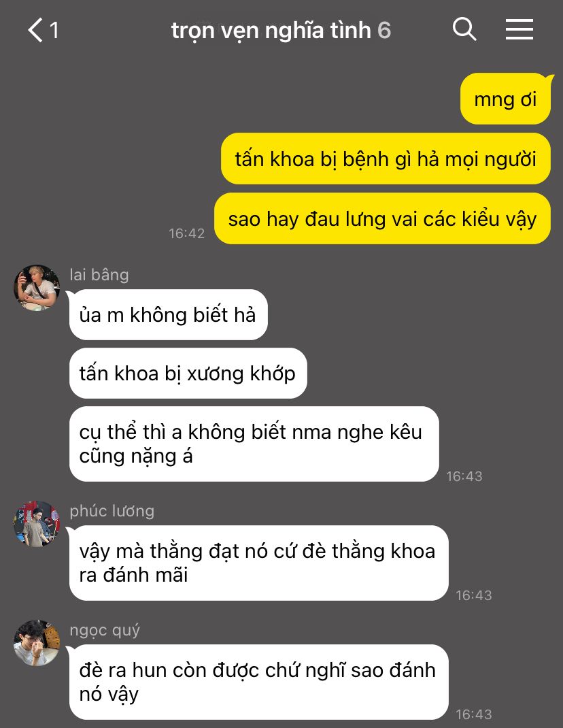This screenshot has width=563, height=728.
Task: Select message 'ủa m không biết hả'
Action: point(169,315)
